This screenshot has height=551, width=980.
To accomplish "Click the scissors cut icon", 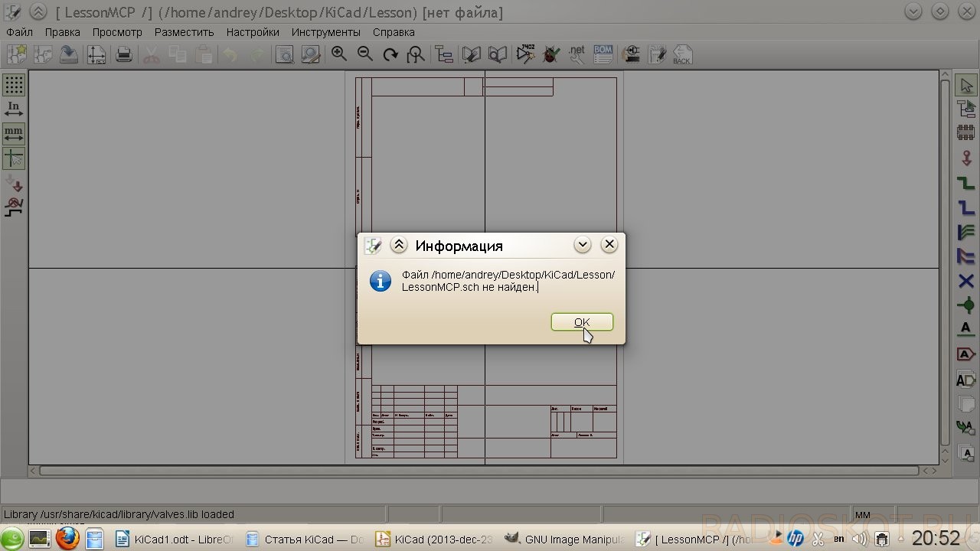I will (x=152, y=54).
